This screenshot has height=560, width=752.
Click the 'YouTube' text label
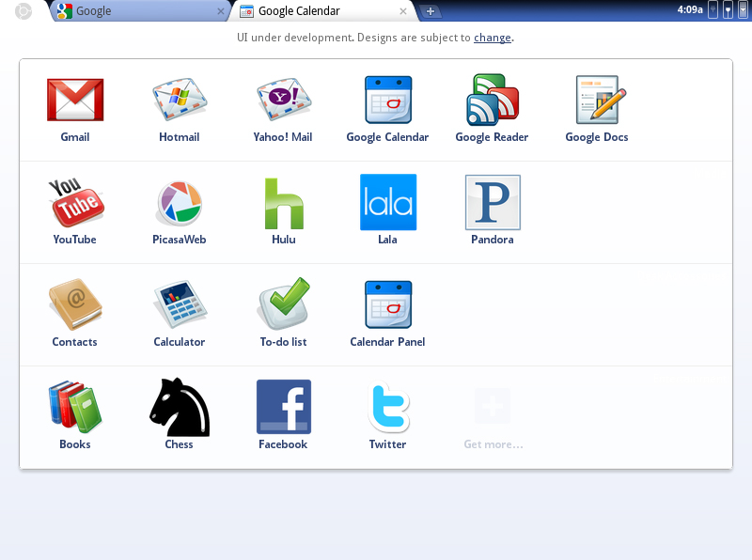(74, 240)
